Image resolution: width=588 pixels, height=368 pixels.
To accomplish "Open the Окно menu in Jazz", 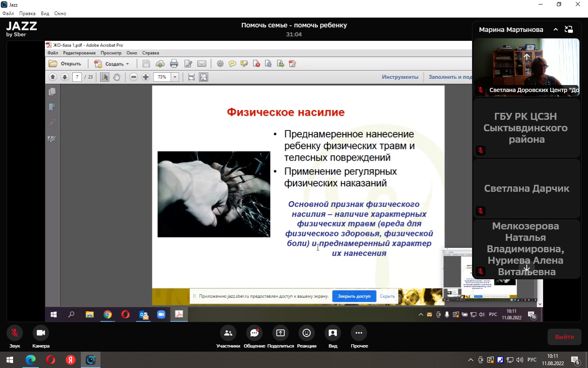I will tap(60, 13).
